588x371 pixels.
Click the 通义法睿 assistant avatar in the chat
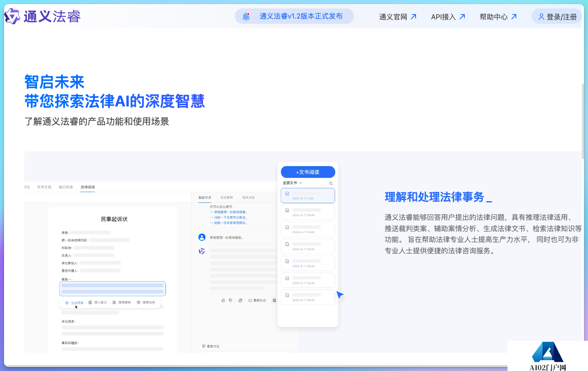click(x=202, y=251)
